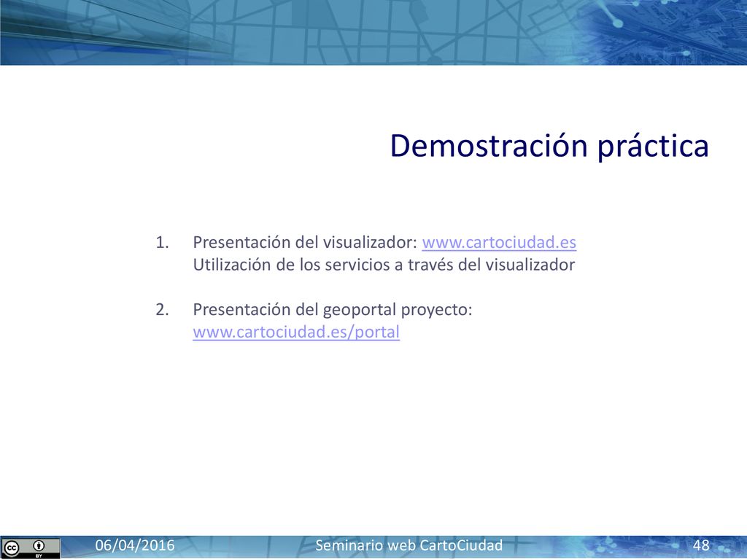Click the footer date 06/04/2016
This screenshot has height=560, width=747.
tap(135, 545)
